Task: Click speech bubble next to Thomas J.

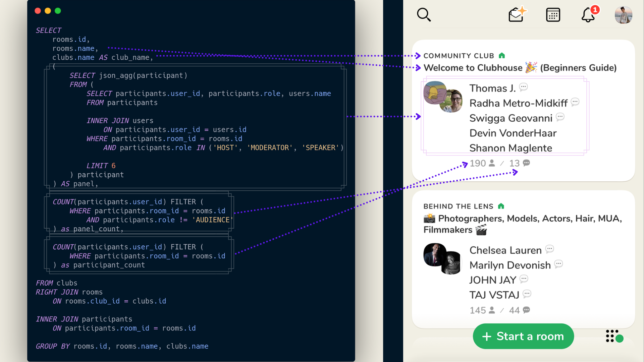Action: click(x=523, y=87)
